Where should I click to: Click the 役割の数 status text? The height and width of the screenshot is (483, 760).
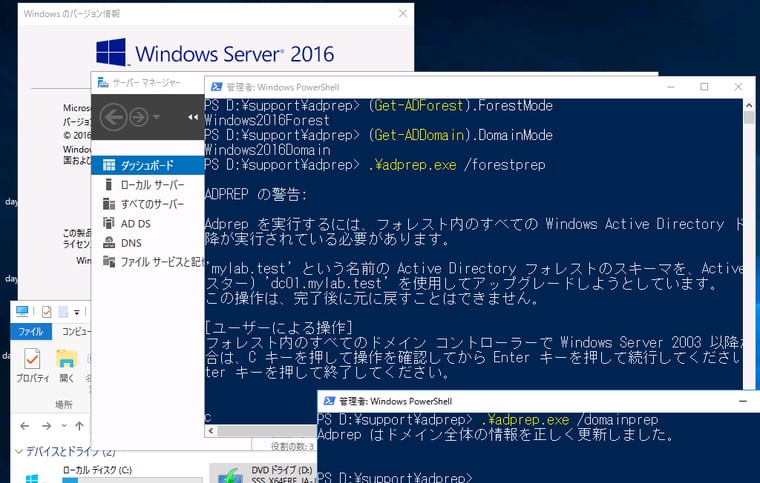coord(292,446)
